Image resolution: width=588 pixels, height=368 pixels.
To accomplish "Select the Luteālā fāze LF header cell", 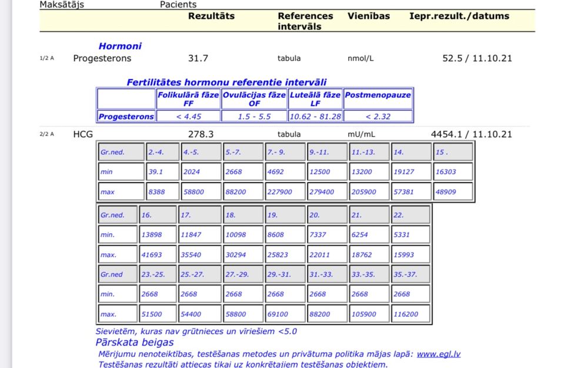I will pyautogui.click(x=315, y=98).
